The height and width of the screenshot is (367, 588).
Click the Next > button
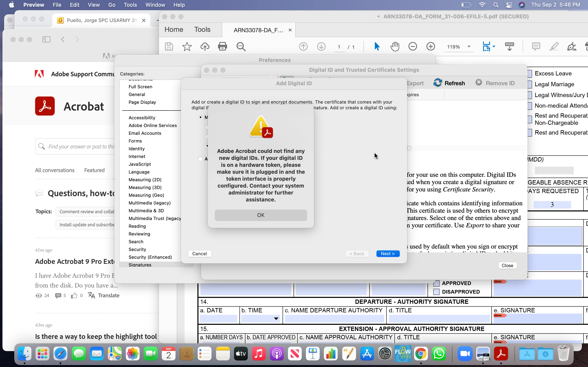click(388, 254)
